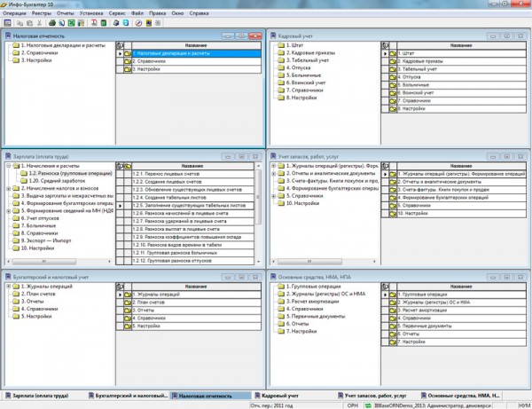This screenshot has height=409, width=532.
Task: Expand '2. Начисление налогов и взносов' node
Action: coord(8,188)
